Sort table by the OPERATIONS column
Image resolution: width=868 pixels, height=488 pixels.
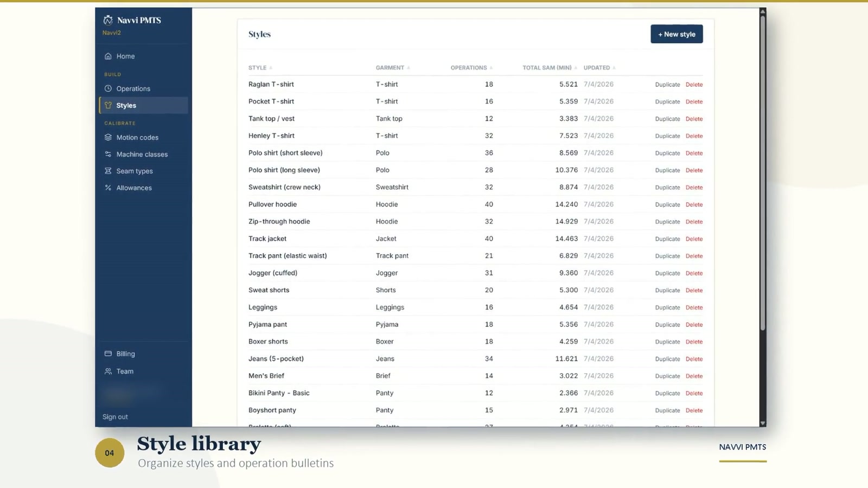click(x=471, y=68)
